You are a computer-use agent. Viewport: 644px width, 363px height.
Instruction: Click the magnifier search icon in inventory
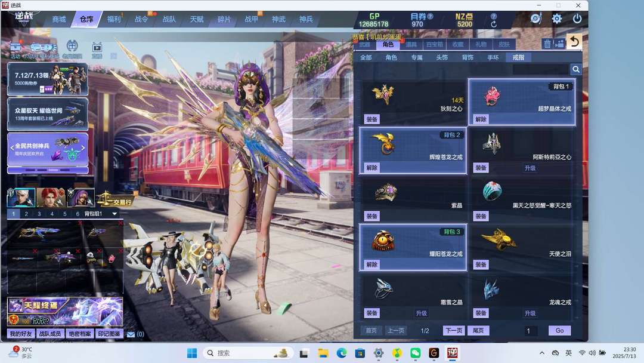coord(576,69)
